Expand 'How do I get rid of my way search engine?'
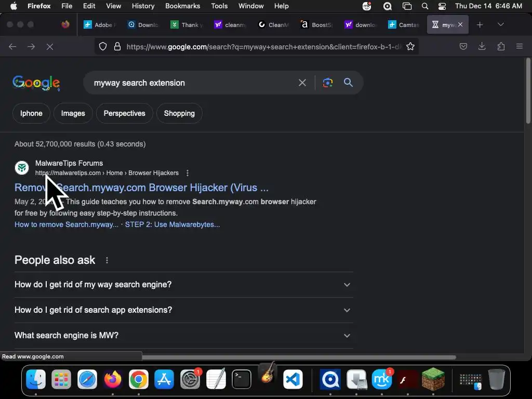Screen dimensions: 532x399 tap(183, 285)
